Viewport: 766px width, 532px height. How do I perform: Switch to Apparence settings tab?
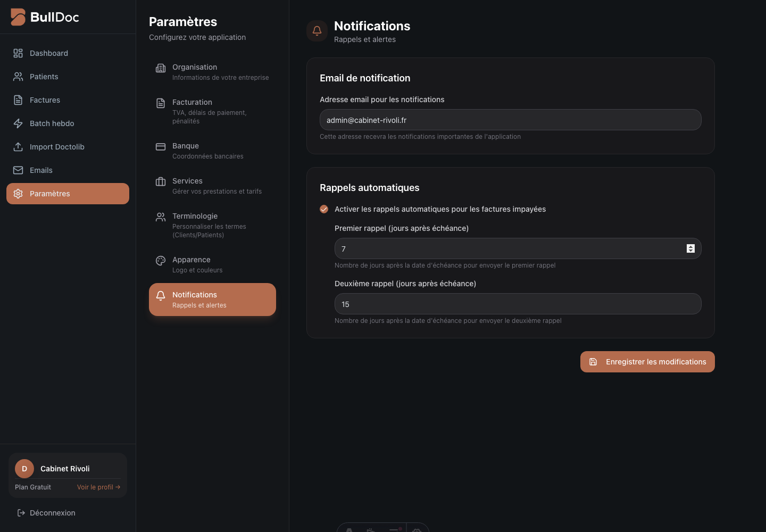coord(212,264)
